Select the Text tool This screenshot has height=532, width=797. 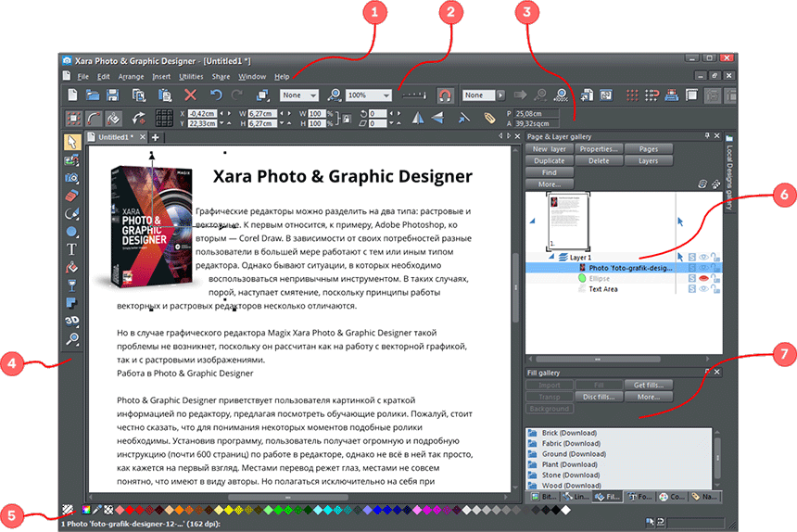click(x=71, y=249)
